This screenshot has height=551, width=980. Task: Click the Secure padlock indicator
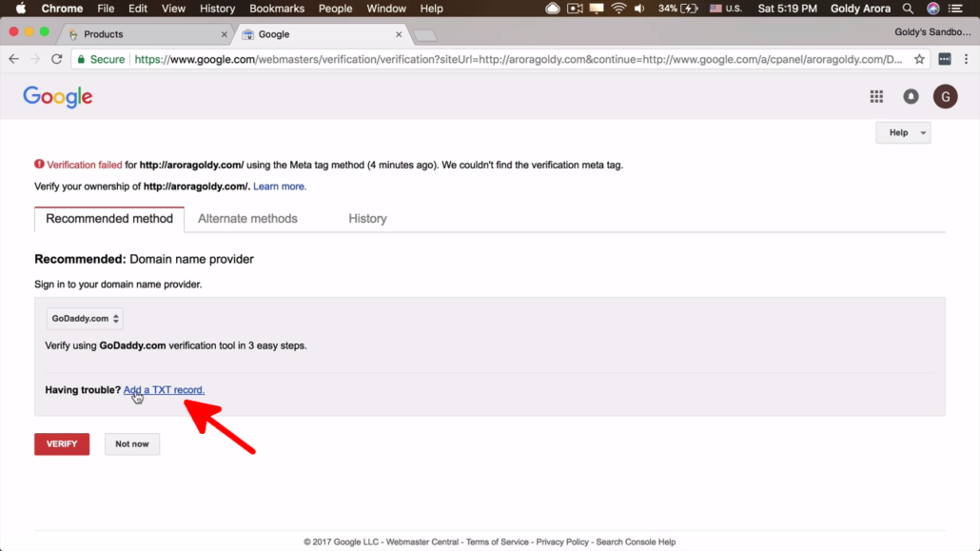[101, 59]
